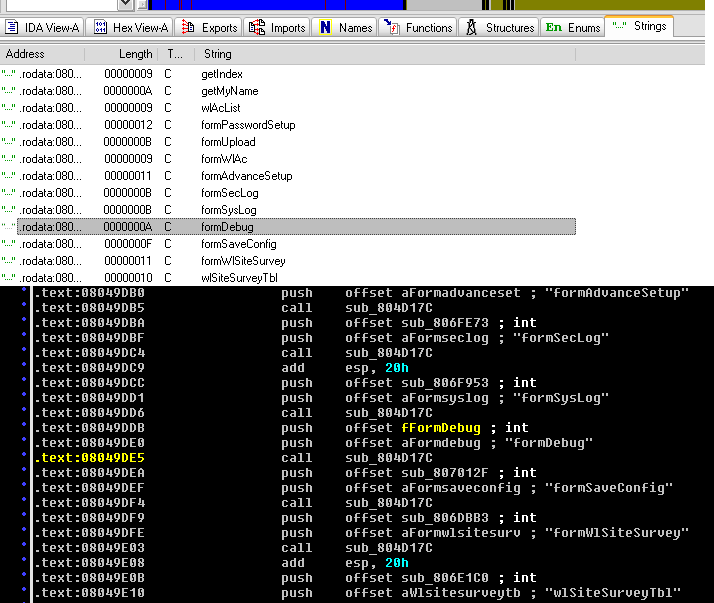Open the dropdown arrow above the tabs
The height and width of the screenshot is (603, 714).
coord(126,5)
